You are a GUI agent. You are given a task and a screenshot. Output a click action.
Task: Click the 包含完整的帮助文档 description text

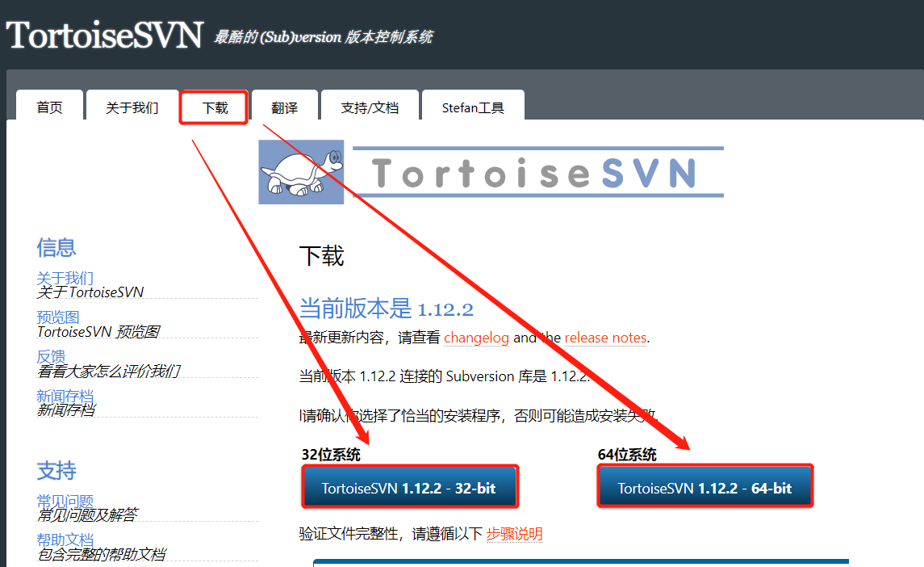click(x=102, y=554)
